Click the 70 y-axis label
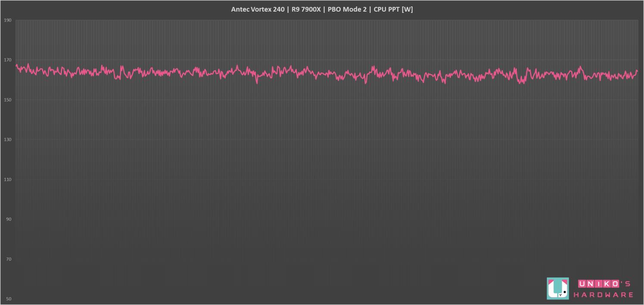The height and width of the screenshot is (305, 644). click(8, 259)
